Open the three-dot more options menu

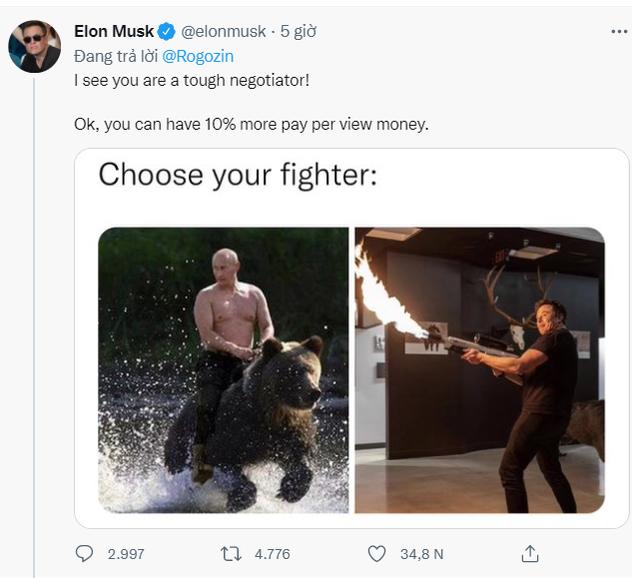pos(619,31)
